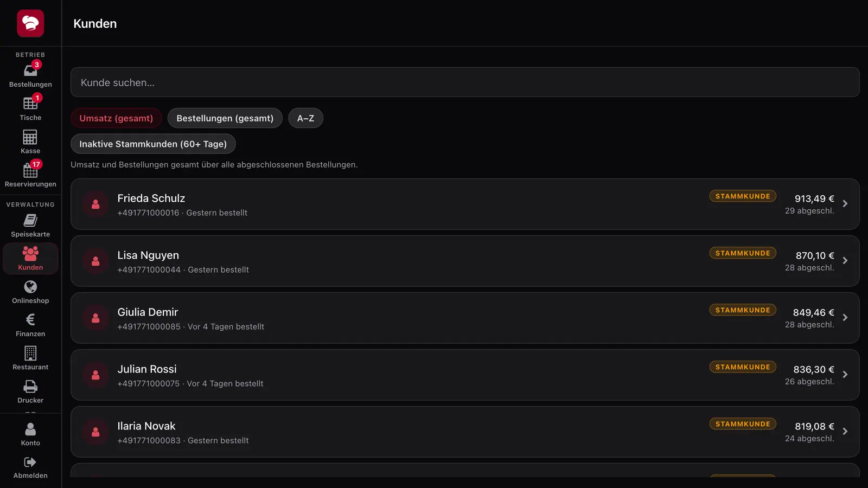Screen dimensions: 868x488
Task: Click Stammkunde badge for Frieda Schulz
Action: pos(743,196)
